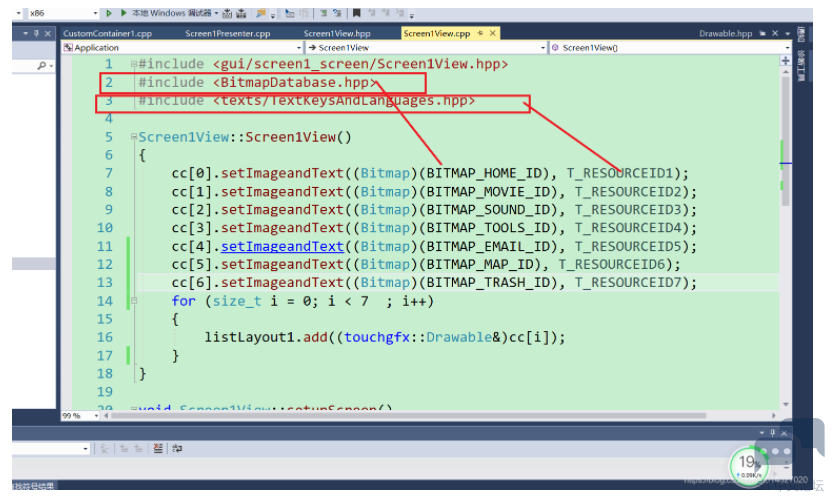
Task: Switch to Screen1Presenter.cpp tab
Action: point(227,33)
